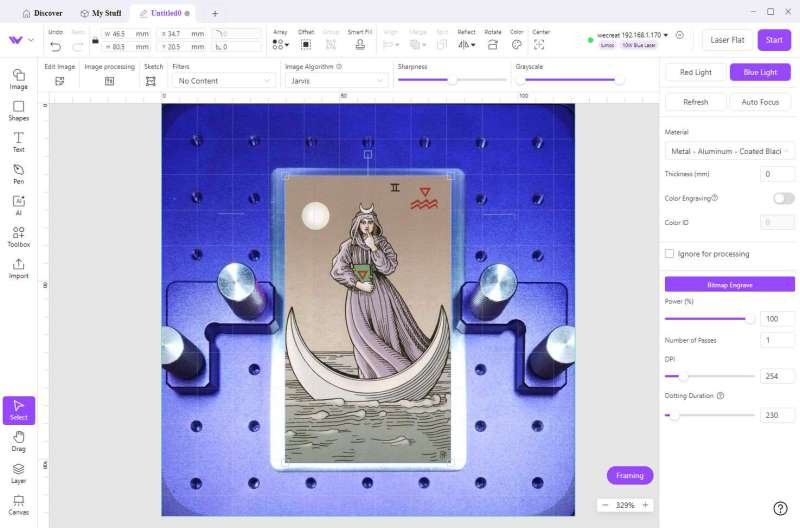Viewport: 800px width, 528px height.
Task: Select the Pen tool
Action: [18, 174]
